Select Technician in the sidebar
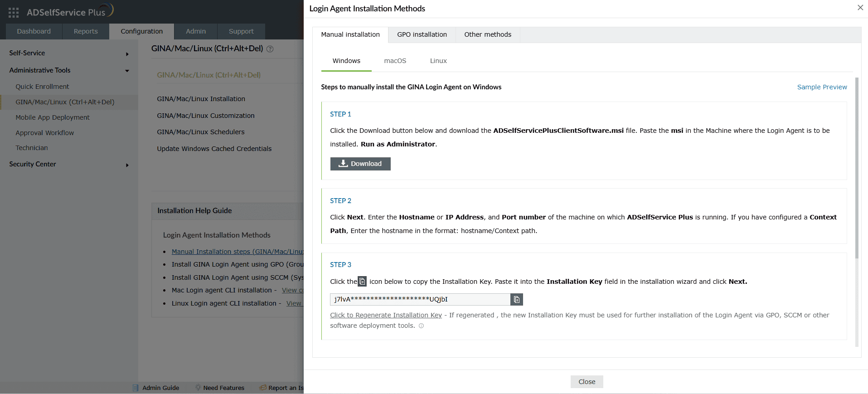 32,148
